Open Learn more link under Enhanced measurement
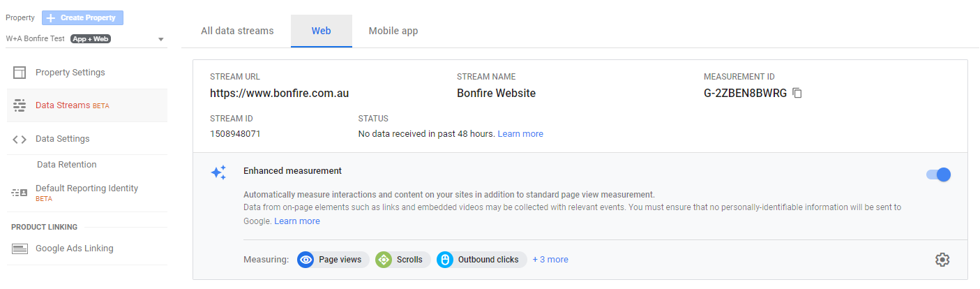Screen dimensions: 980x289 click(297, 221)
